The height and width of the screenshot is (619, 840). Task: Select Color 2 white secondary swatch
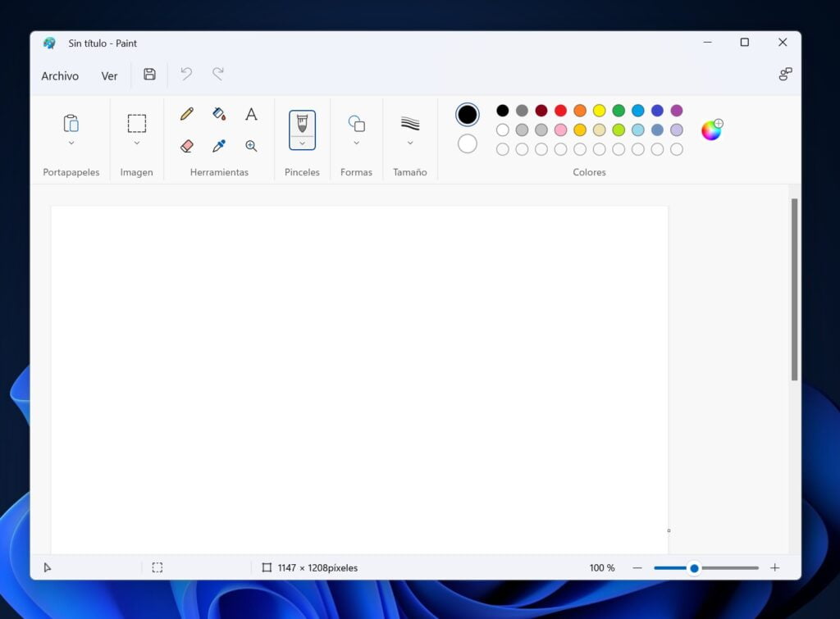(467, 143)
